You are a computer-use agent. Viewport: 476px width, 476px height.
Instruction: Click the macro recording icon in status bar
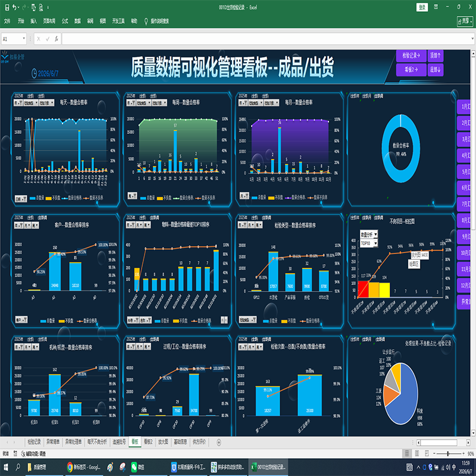click(x=15, y=453)
